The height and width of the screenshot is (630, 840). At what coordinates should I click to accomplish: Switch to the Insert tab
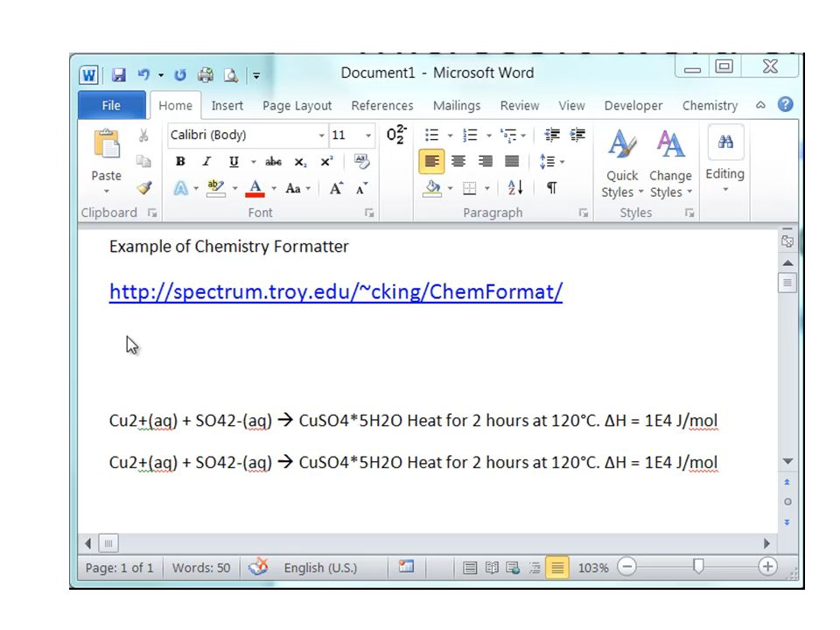(x=227, y=106)
